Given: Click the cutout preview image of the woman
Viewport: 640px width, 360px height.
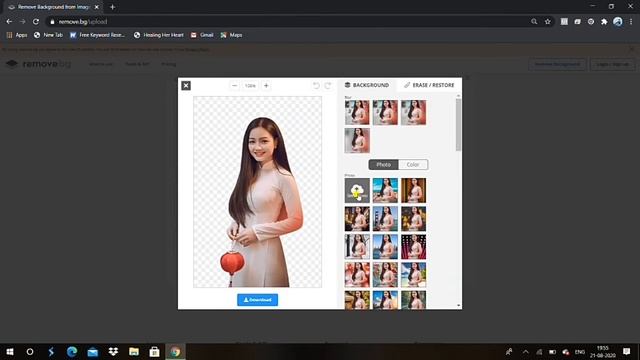Looking at the screenshot, I should point(258,192).
